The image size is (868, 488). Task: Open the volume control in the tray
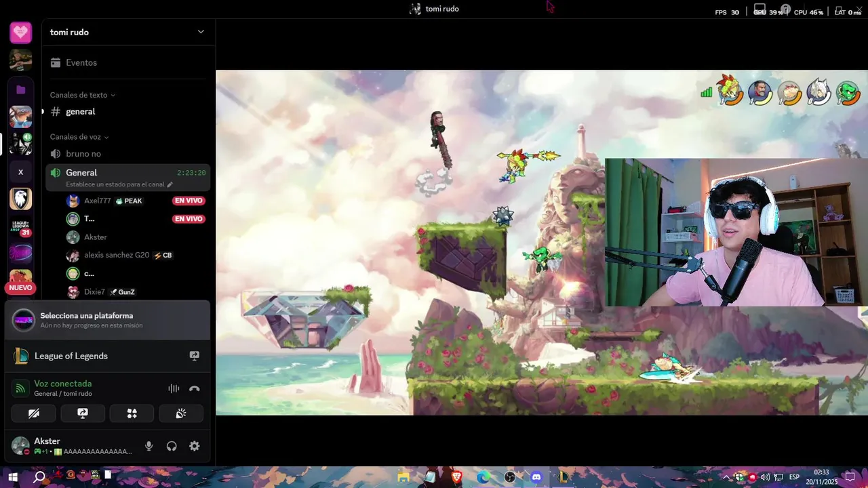765,477
